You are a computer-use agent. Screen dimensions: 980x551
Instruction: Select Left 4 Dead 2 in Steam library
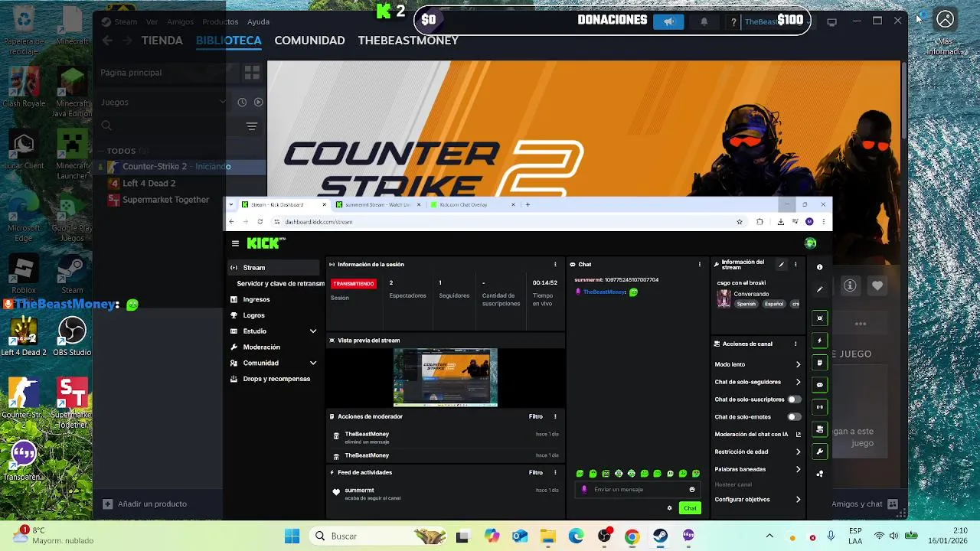pos(149,183)
